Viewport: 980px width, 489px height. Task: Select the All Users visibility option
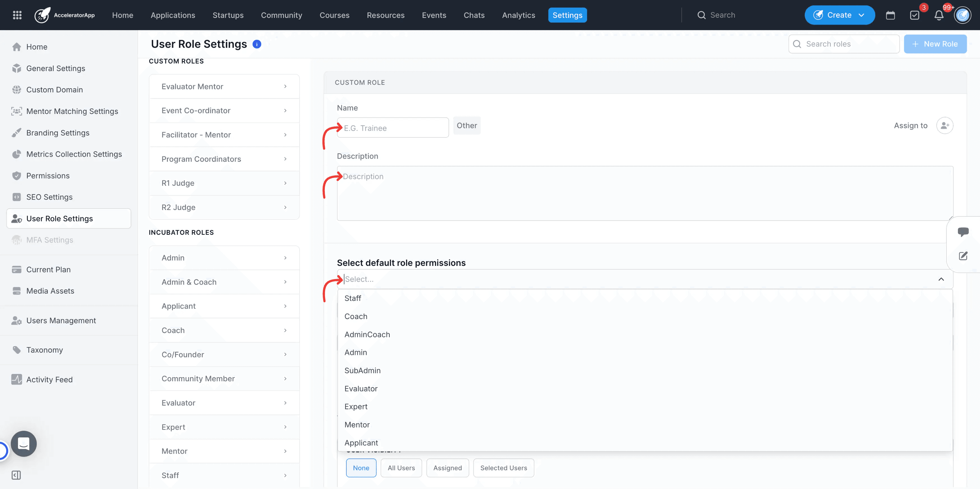point(401,468)
